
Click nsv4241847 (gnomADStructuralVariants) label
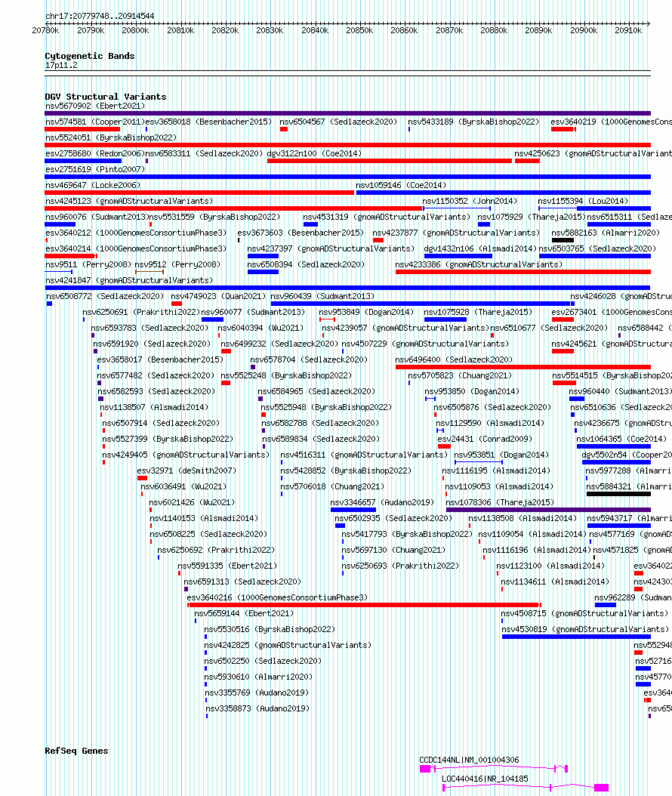129,280
